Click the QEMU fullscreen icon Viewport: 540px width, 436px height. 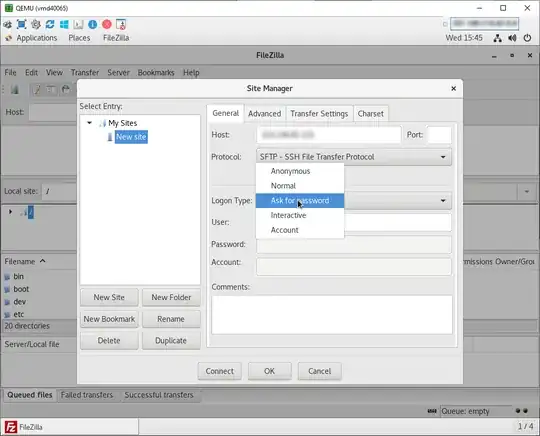[x=21, y=24]
